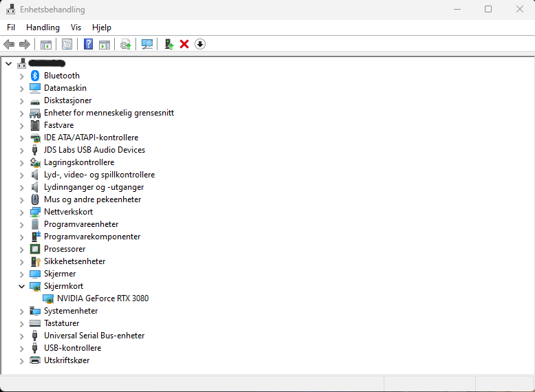Click the Sikkehetsenheter key icon
The width and height of the screenshot is (535, 392).
tap(36, 261)
